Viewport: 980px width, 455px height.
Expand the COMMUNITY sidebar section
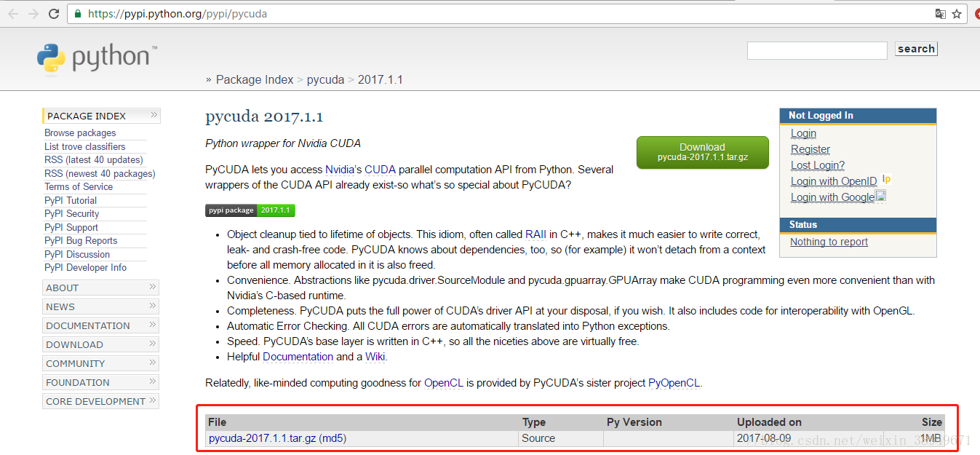[x=101, y=363]
